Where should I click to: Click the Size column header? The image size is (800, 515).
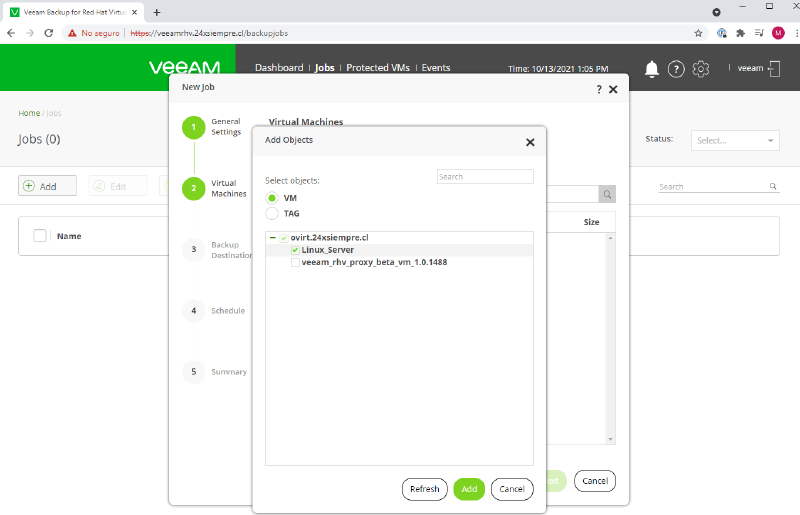[x=591, y=222]
